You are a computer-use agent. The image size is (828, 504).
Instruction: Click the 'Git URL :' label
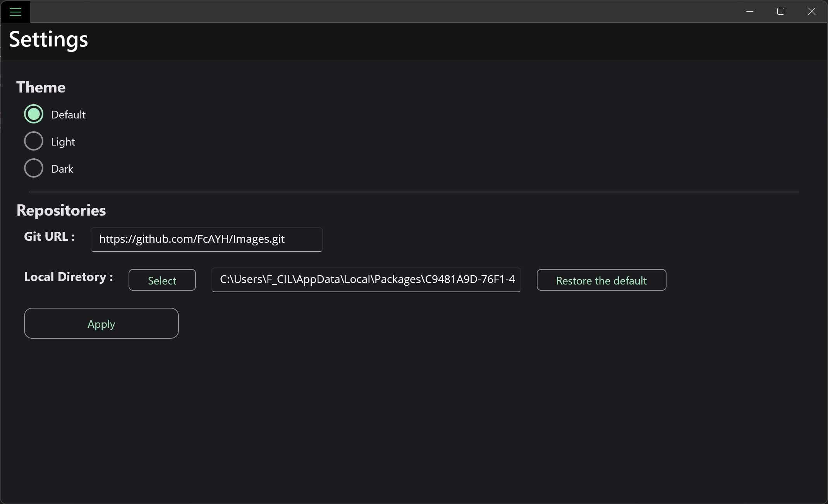pos(49,237)
